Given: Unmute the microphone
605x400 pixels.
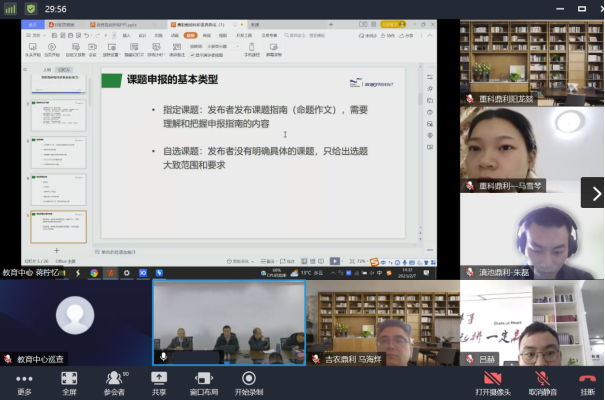Looking at the screenshot, I should pos(541,382).
